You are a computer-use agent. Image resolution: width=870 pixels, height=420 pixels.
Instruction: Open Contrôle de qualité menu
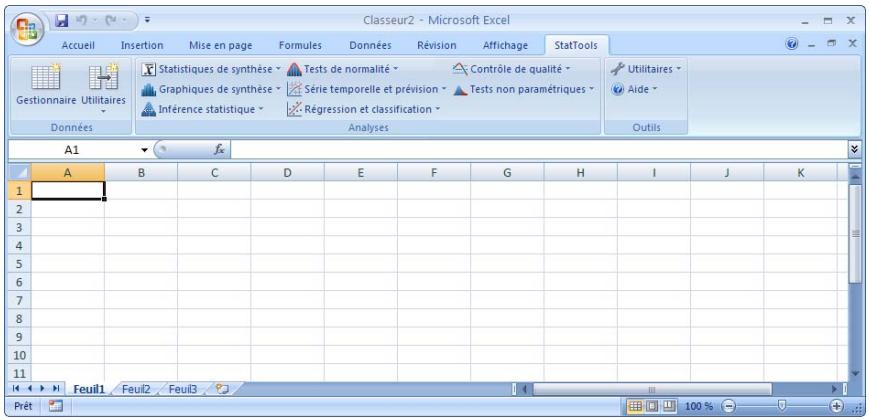511,69
